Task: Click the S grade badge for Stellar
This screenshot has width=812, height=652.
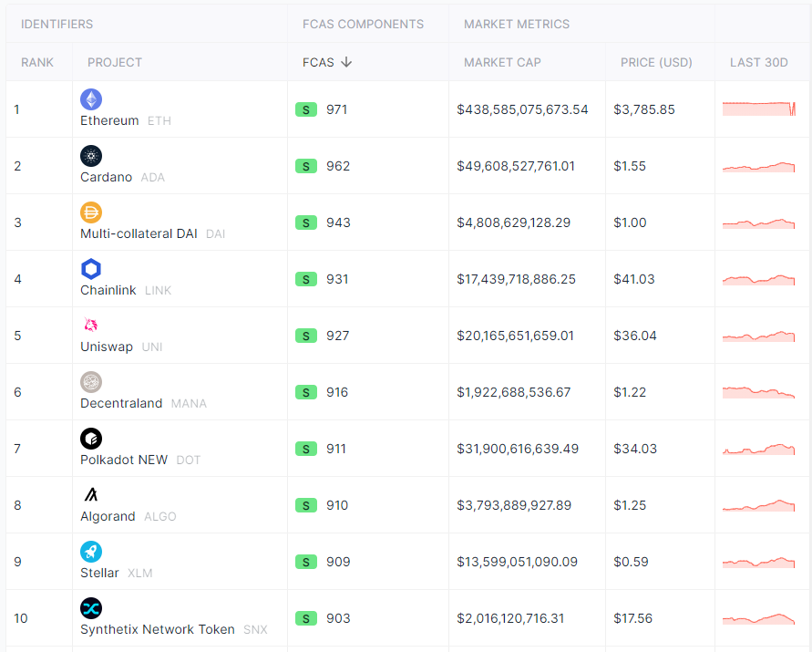Action: pos(306,562)
